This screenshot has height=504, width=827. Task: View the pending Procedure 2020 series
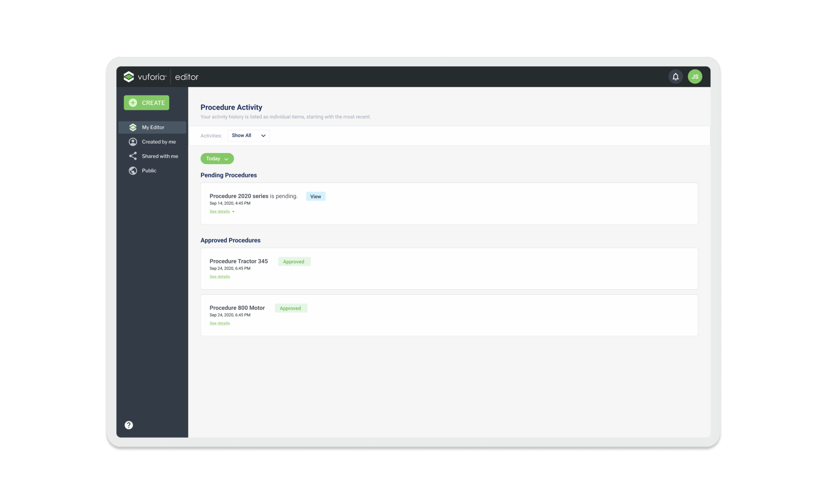[x=315, y=196]
